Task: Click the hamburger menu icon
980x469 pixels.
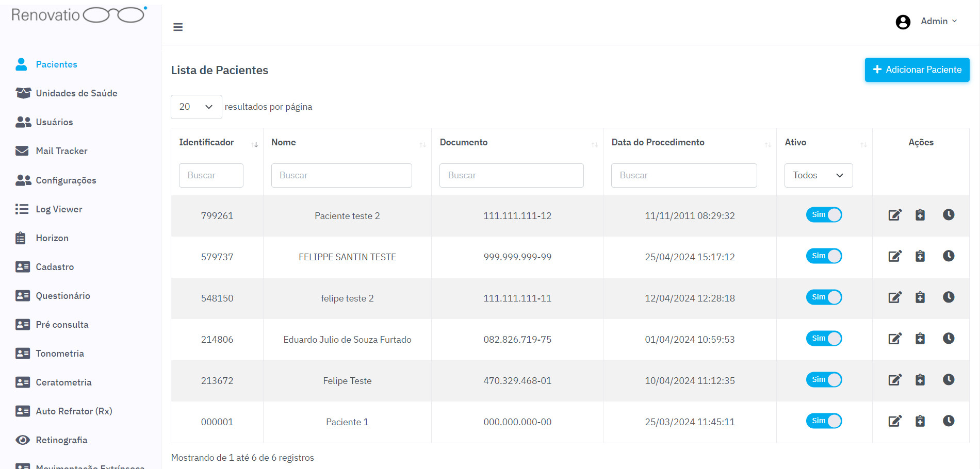Action: pos(178,27)
